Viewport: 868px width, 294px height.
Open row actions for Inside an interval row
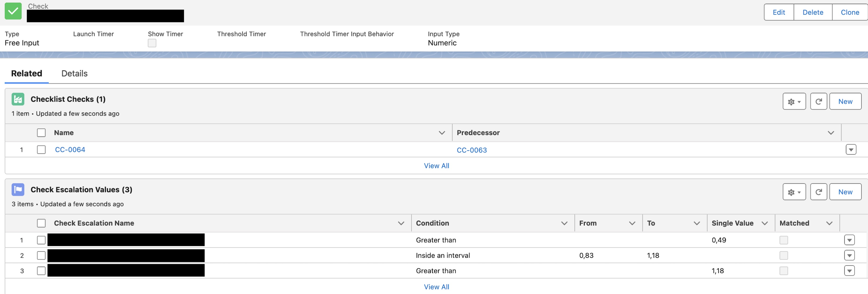(849, 256)
